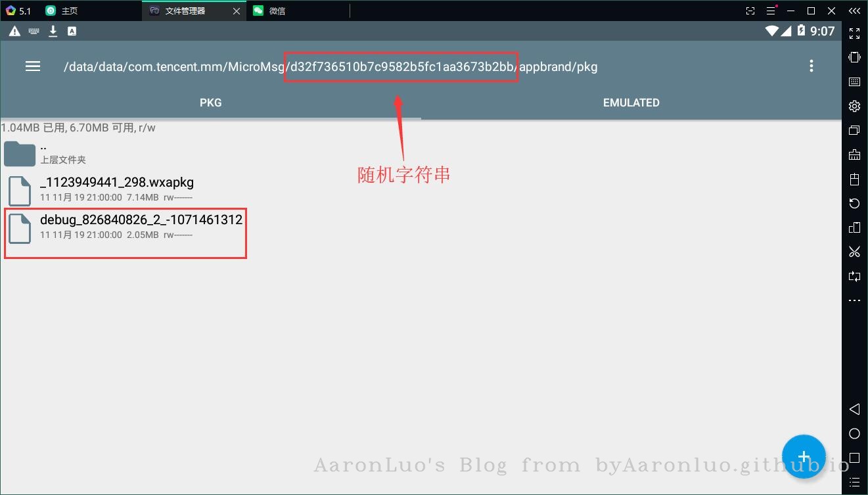Open the hamburger navigation menu
This screenshot has height=495, width=868.
click(x=33, y=66)
